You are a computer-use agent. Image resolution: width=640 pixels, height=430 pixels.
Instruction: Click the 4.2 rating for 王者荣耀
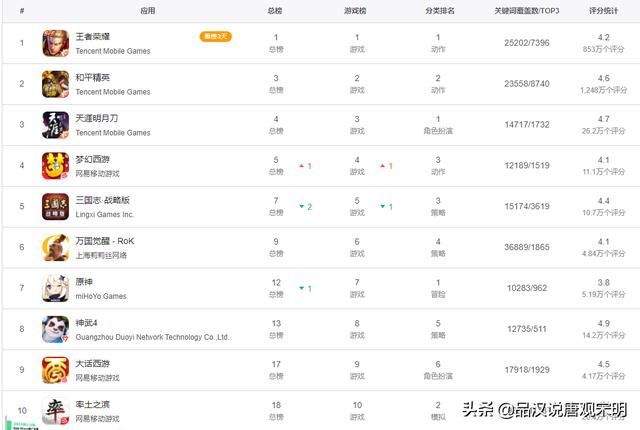[604, 38]
